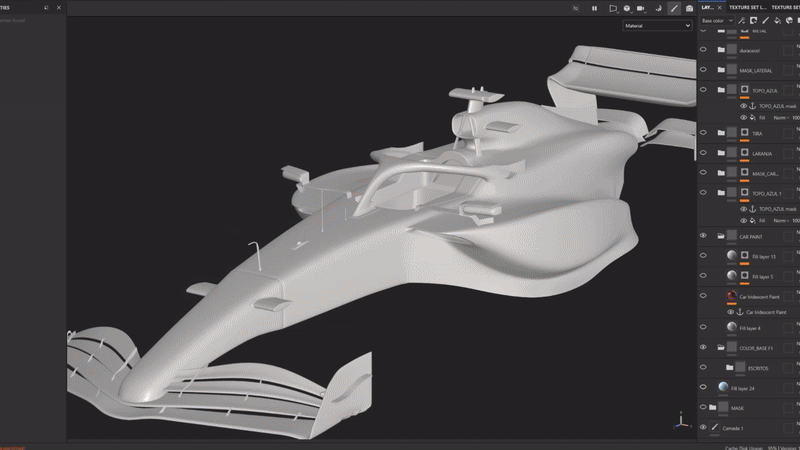Click the video camera settings icon
This screenshot has width=800, height=450.
[641, 8]
